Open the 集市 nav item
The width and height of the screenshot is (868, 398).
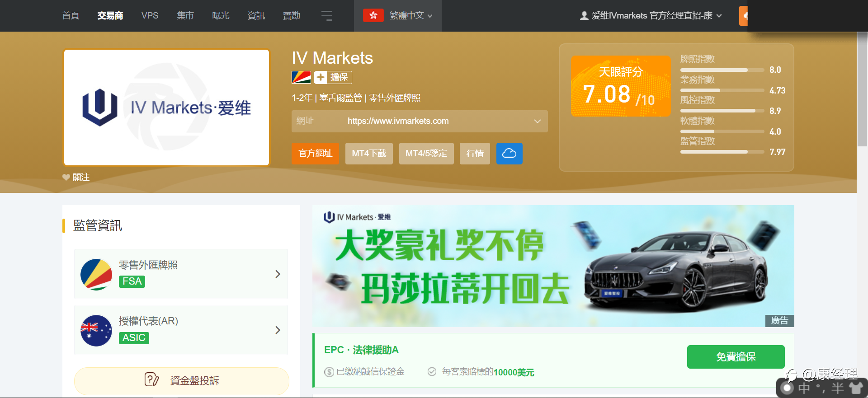(185, 16)
